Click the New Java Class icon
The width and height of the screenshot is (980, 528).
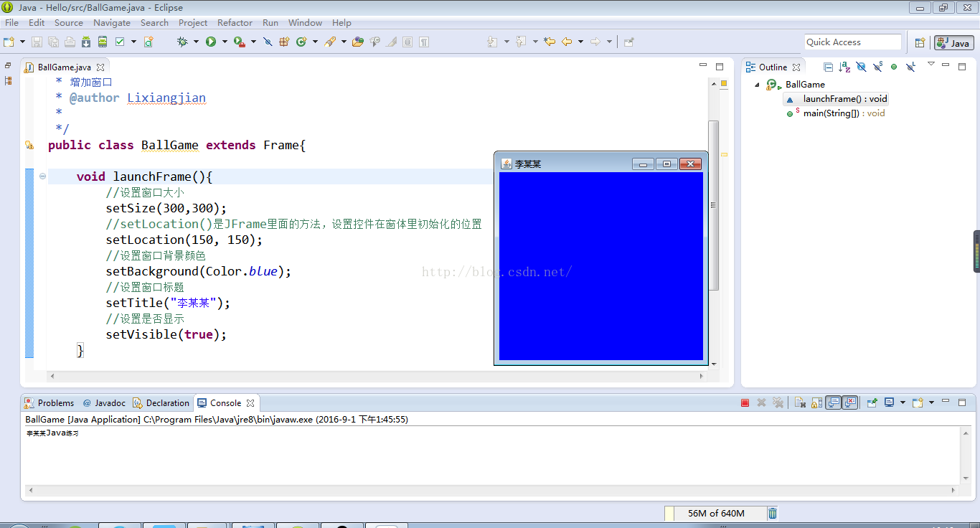301,42
